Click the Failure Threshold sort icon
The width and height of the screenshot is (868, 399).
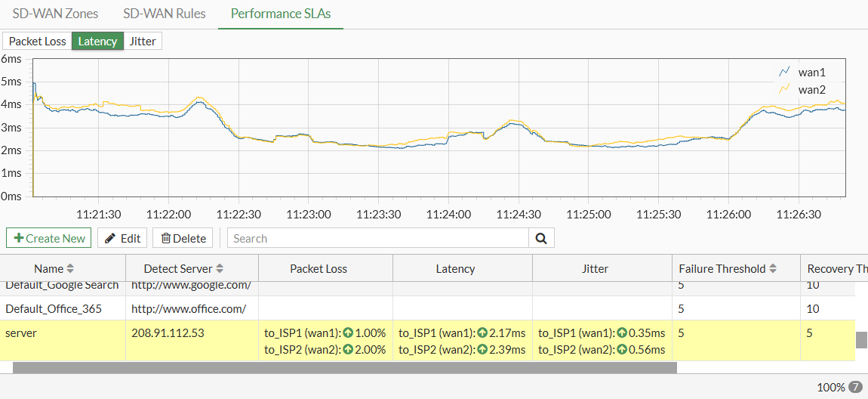click(774, 269)
